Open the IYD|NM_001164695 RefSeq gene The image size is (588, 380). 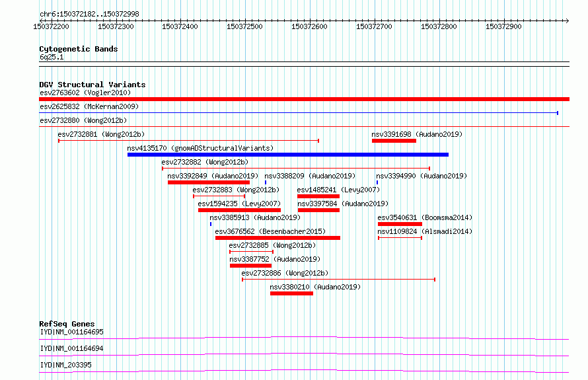click(71, 332)
